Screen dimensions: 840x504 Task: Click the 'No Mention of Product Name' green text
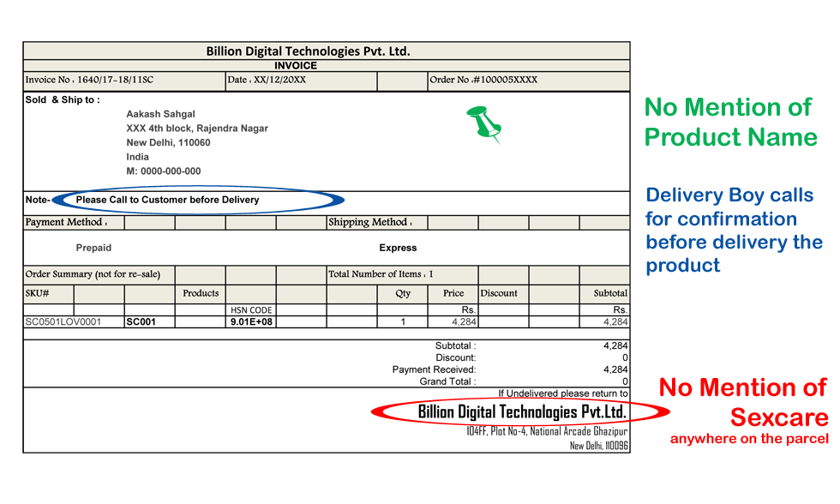(730, 122)
